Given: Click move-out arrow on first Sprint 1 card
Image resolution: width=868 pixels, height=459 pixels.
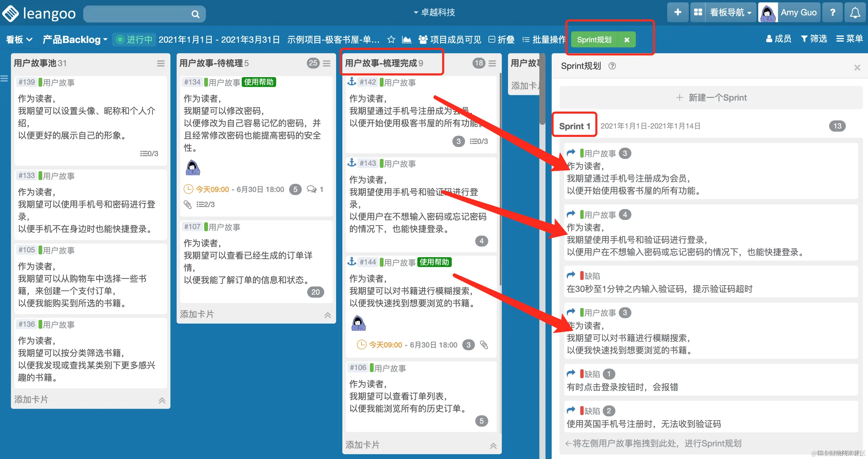Looking at the screenshot, I should point(571,153).
